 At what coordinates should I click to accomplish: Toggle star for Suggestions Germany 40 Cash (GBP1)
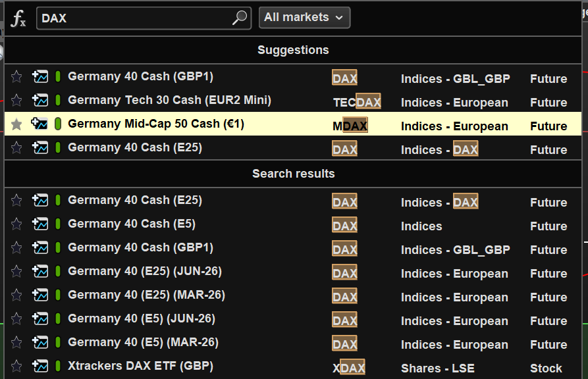point(16,77)
